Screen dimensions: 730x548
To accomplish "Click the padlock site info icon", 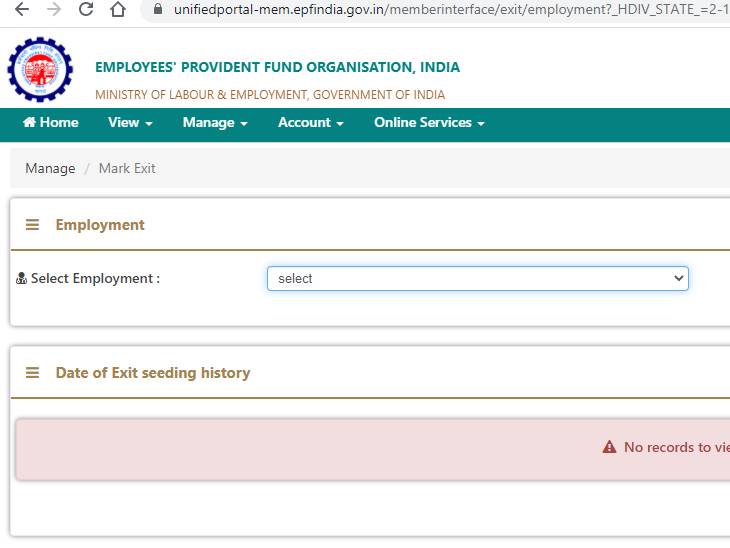I will tap(158, 9).
